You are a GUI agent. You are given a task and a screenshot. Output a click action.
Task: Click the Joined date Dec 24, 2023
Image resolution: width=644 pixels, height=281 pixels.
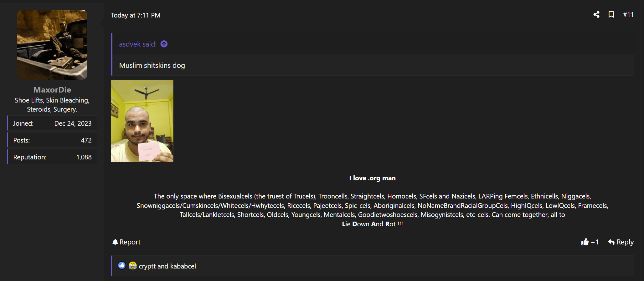tap(73, 123)
